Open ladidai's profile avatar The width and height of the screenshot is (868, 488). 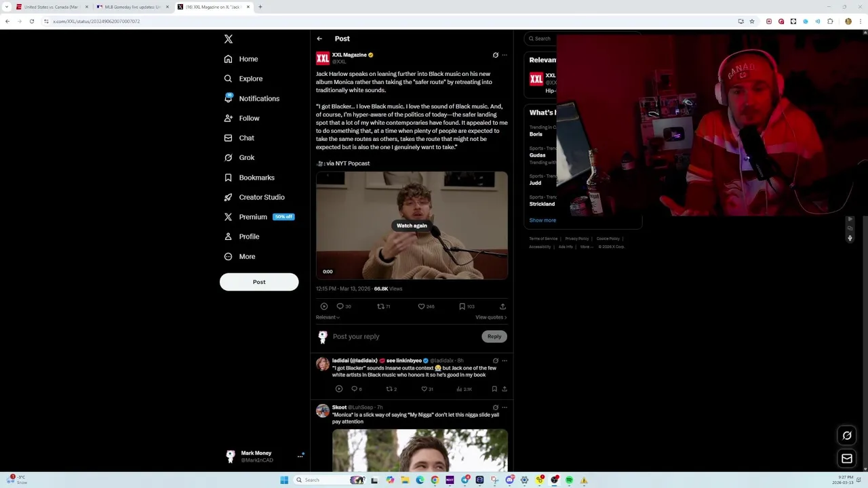tap(323, 364)
